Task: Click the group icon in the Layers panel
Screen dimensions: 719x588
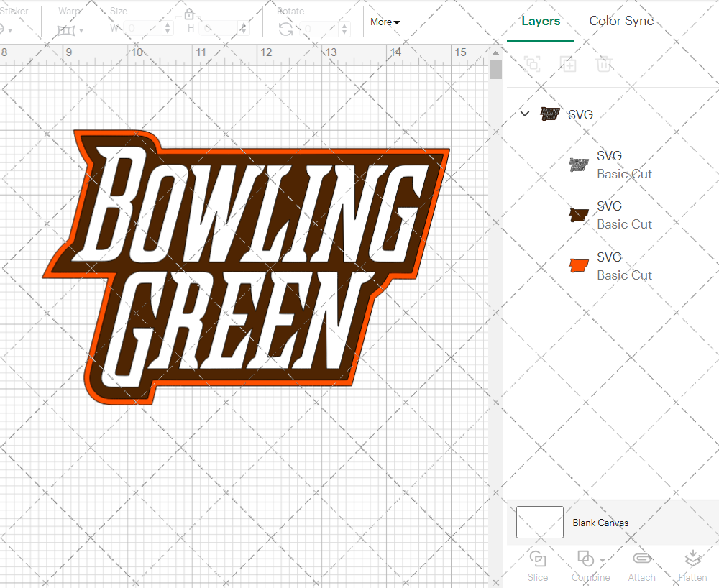Action: 532,64
